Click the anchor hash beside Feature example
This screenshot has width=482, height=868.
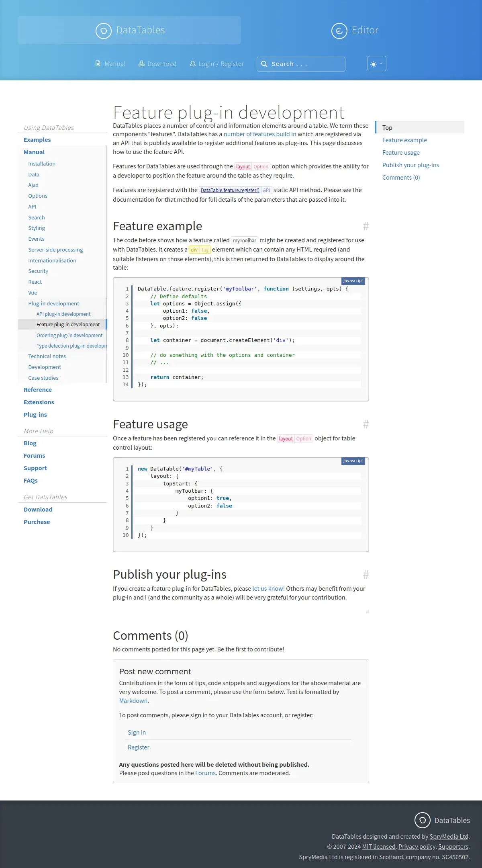point(366,226)
